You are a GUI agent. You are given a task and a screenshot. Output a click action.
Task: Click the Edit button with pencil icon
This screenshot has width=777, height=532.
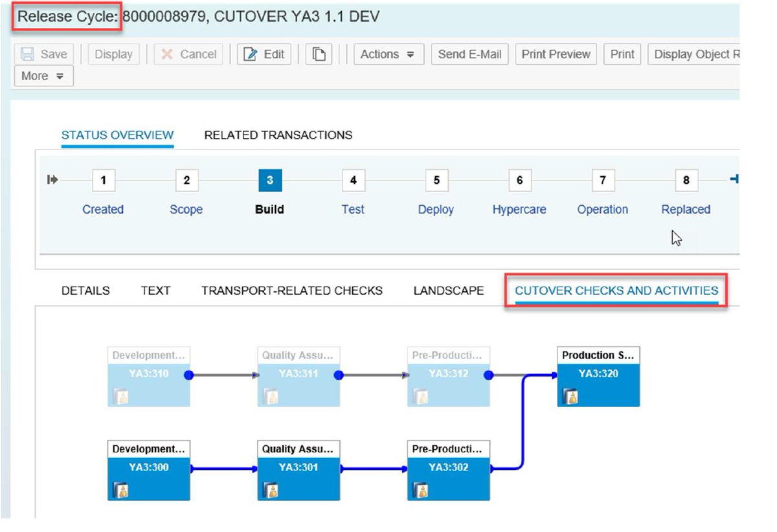point(264,54)
